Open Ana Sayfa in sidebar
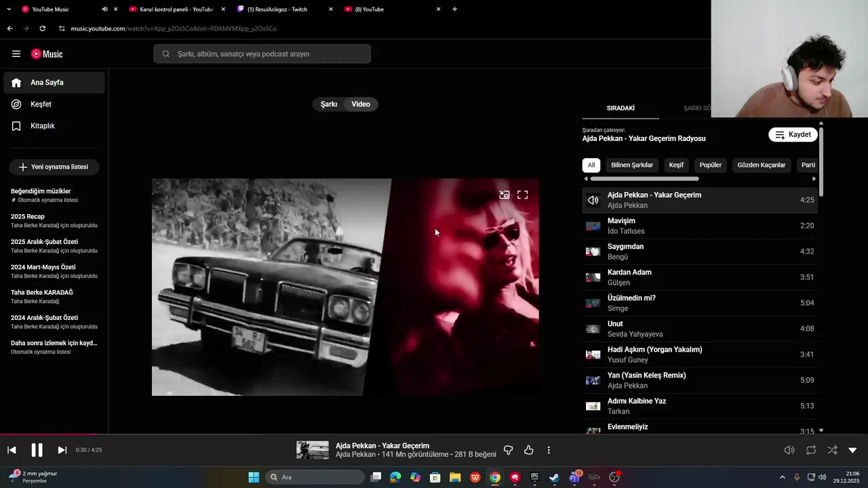The width and height of the screenshot is (868, 488). [54, 83]
